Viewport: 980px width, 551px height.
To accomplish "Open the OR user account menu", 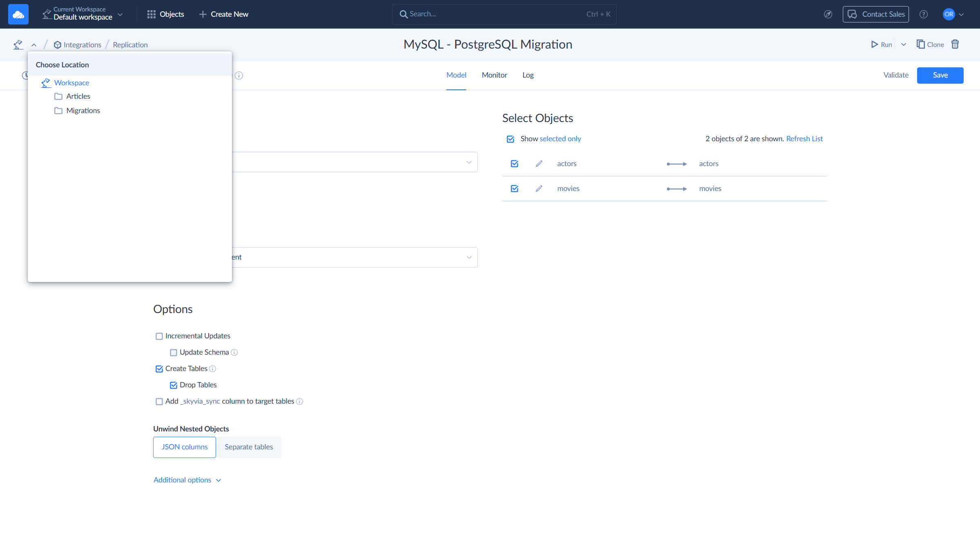I will pos(953,14).
